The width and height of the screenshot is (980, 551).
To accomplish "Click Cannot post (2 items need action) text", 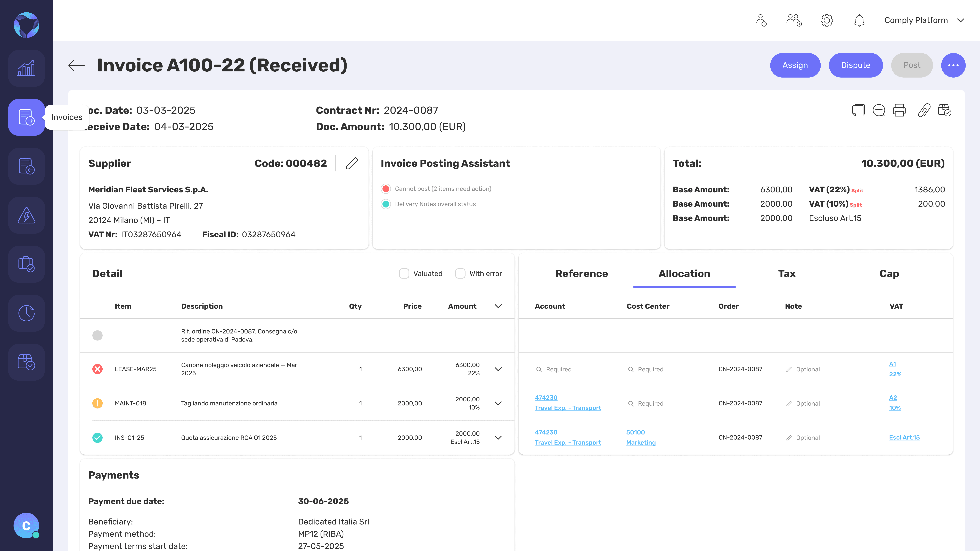I will [x=443, y=189].
